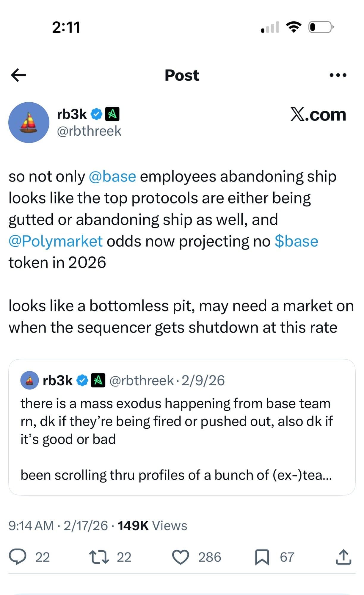Repost using the retweet icon
This screenshot has width=364, height=595.
tap(99, 557)
